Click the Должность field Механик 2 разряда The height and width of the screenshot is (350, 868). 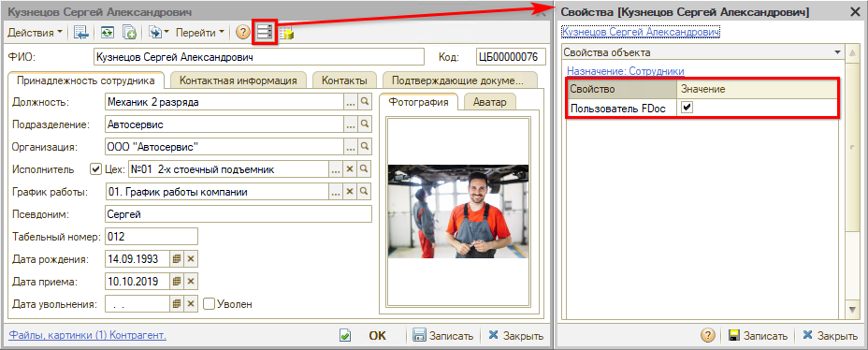[x=224, y=102]
